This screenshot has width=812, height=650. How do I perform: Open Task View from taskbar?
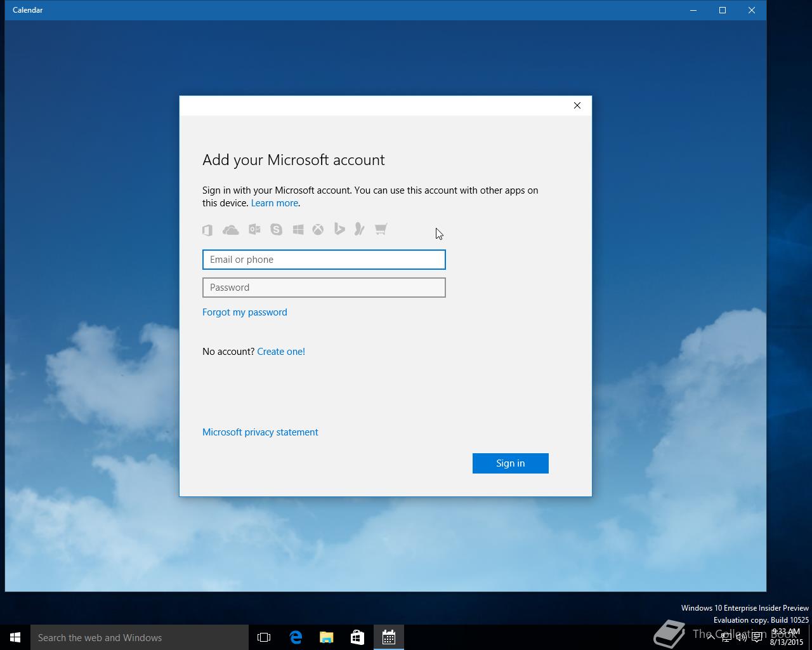point(264,637)
